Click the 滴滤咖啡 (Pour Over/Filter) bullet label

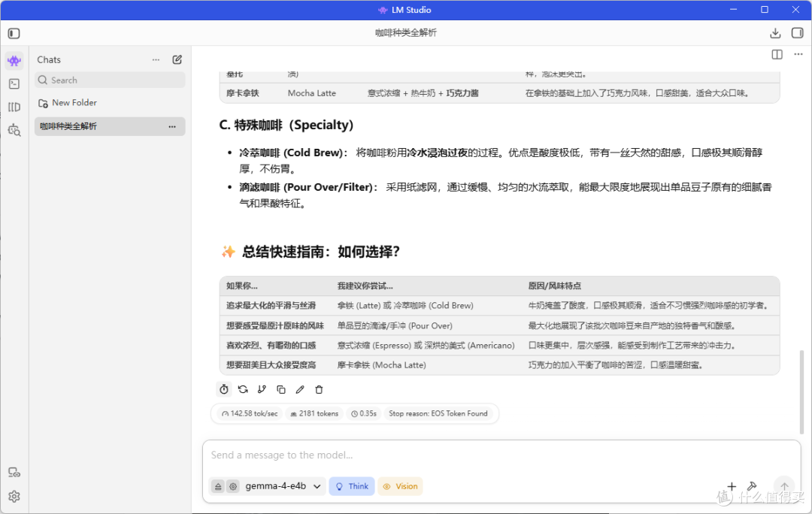coord(309,187)
